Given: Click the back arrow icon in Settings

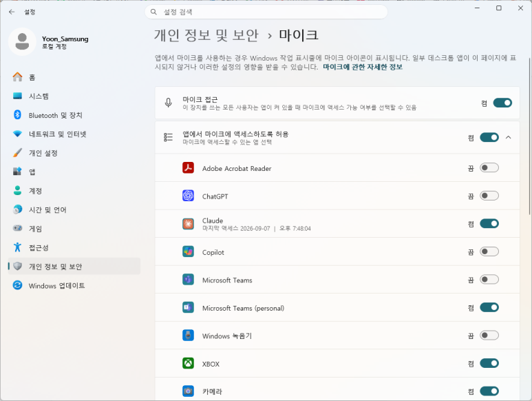Looking at the screenshot, I should click(x=12, y=12).
